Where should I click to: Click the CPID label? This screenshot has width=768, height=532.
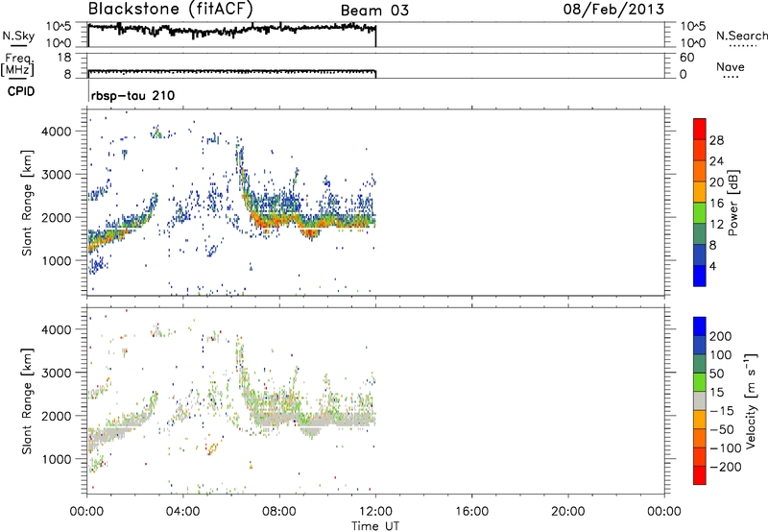21,91
